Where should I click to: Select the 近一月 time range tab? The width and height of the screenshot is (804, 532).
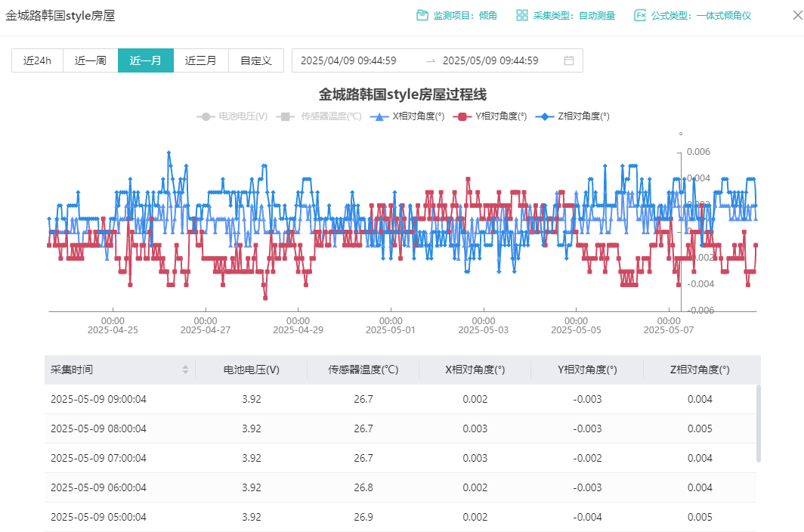[x=146, y=60]
